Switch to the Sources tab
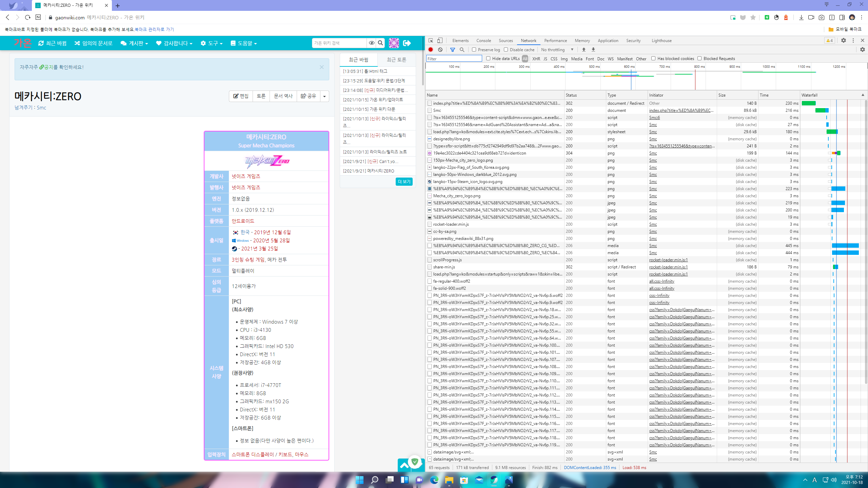The height and width of the screenshot is (488, 868). (x=506, y=41)
